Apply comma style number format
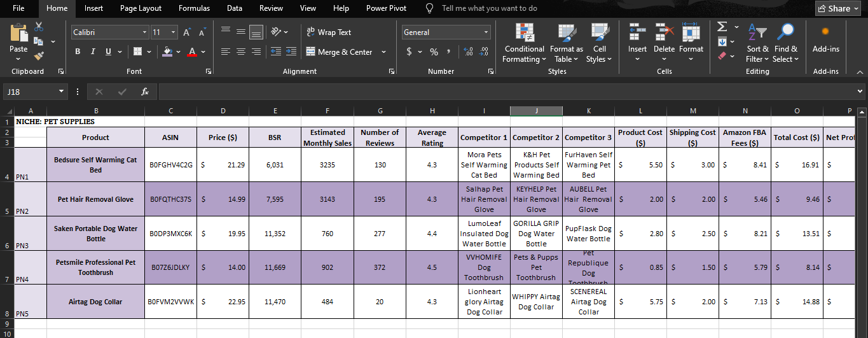Screen dimensions: 868x338 tap(448, 52)
